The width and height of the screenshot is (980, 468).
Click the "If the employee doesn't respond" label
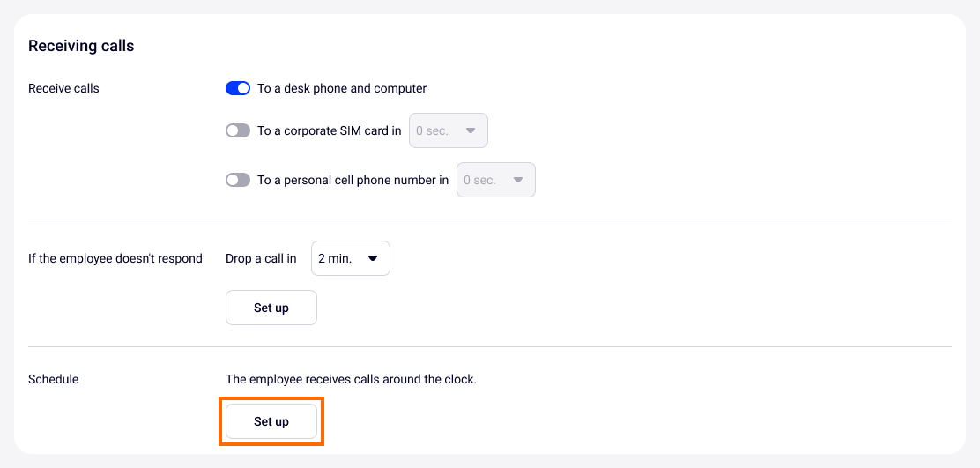(115, 258)
